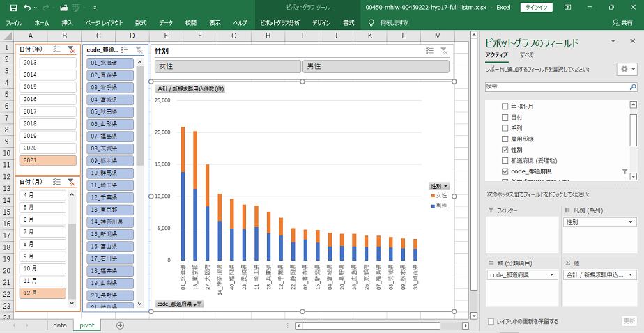Viewport: 644px width, 333px height.
Task: Open the 性別 legend dropdown on the chart
Action: 438,187
